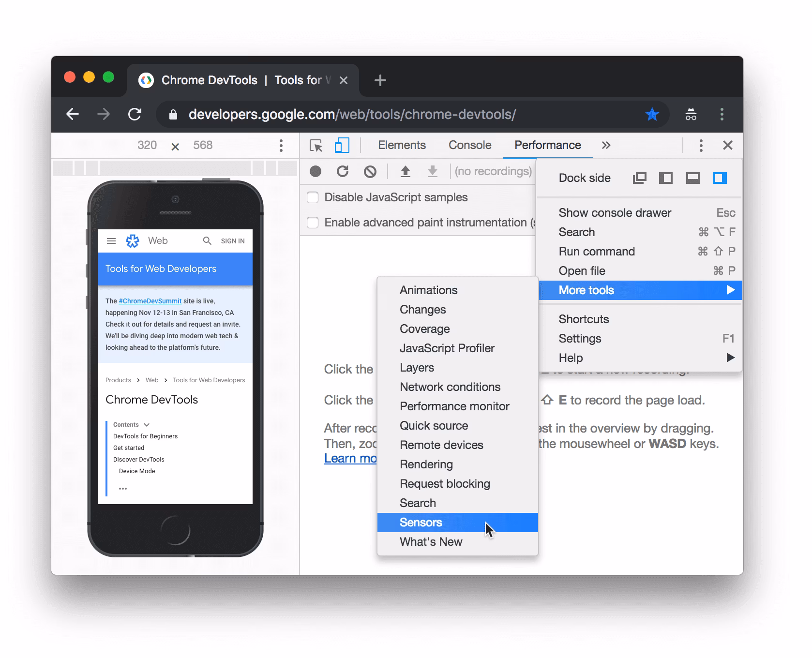812x658 pixels.
Task: Choose the dock-to-bottom icon in Dock side
Action: pyautogui.click(x=692, y=178)
